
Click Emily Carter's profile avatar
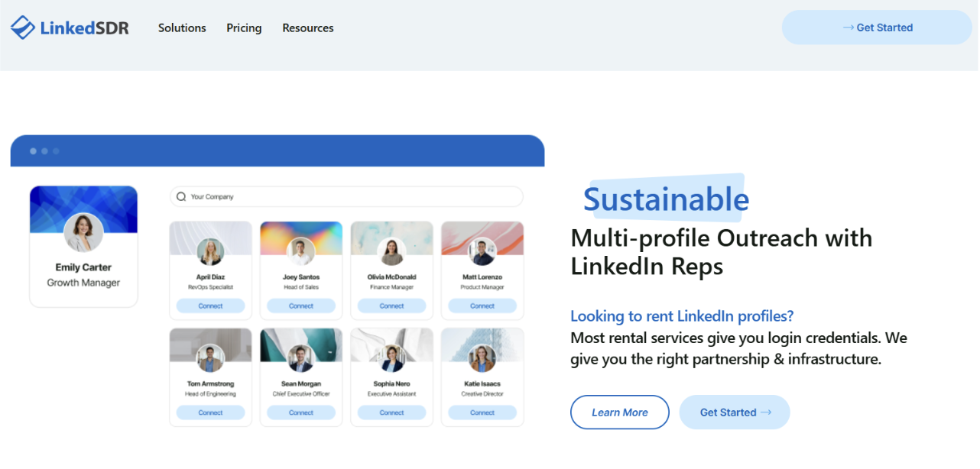click(83, 232)
